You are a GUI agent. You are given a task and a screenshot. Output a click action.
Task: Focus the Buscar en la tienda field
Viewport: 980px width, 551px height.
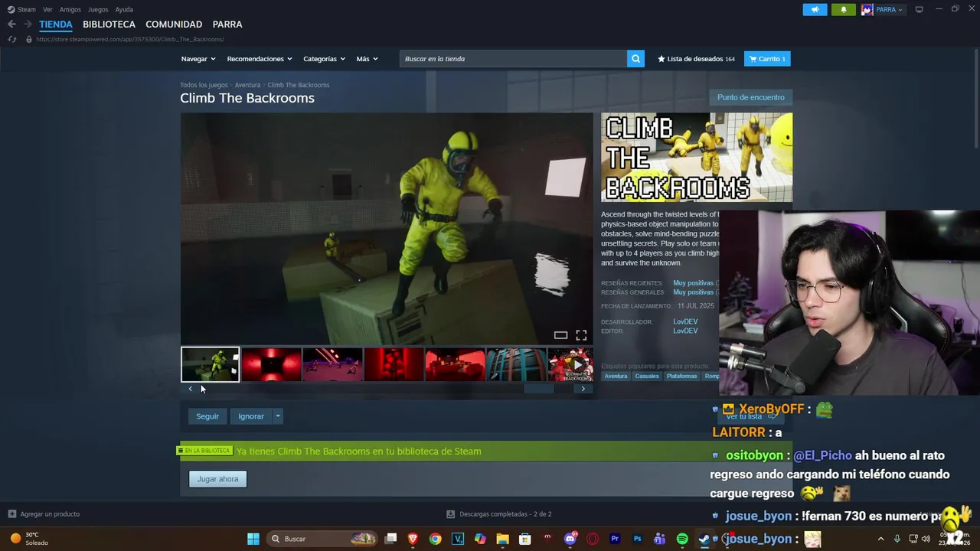(x=513, y=59)
